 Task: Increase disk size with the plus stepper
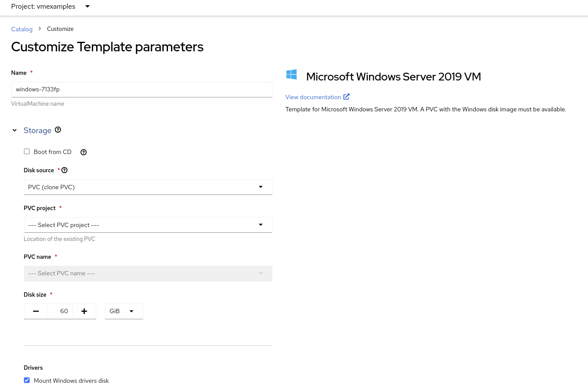click(x=84, y=311)
